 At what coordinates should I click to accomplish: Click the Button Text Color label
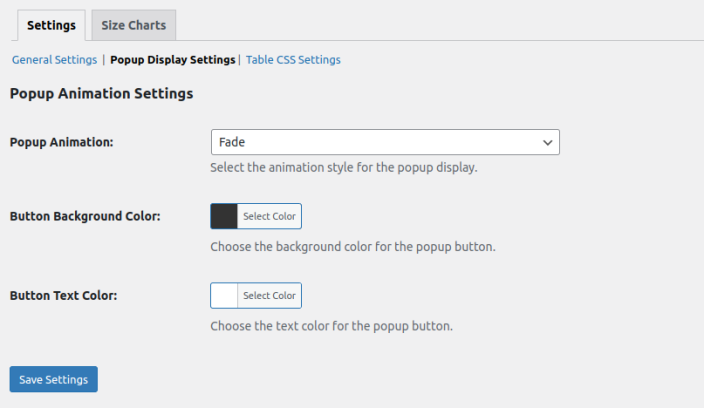pos(64,296)
